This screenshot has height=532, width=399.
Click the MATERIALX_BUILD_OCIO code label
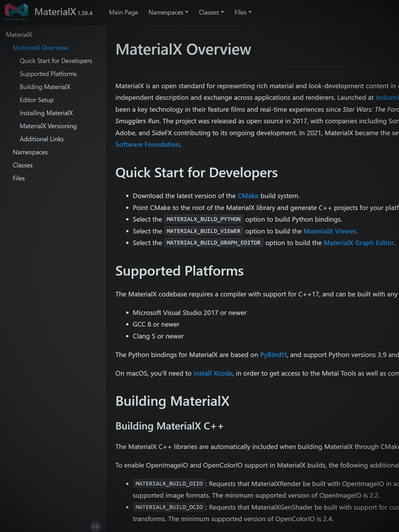(170, 507)
